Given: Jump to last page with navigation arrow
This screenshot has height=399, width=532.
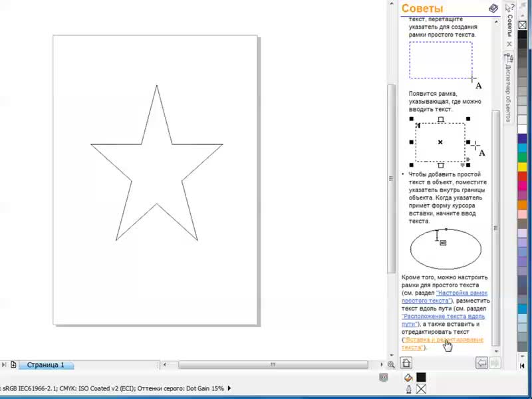Looking at the screenshot, I should (4, 364).
